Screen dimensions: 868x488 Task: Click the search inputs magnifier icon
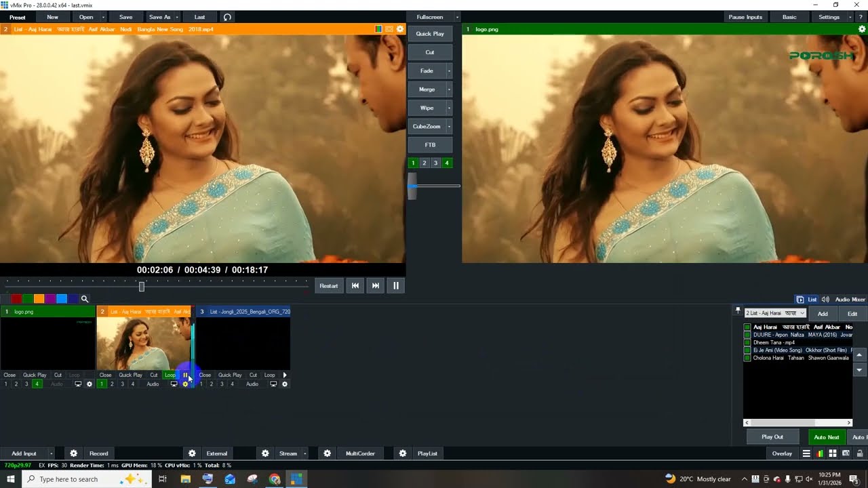[x=85, y=299]
